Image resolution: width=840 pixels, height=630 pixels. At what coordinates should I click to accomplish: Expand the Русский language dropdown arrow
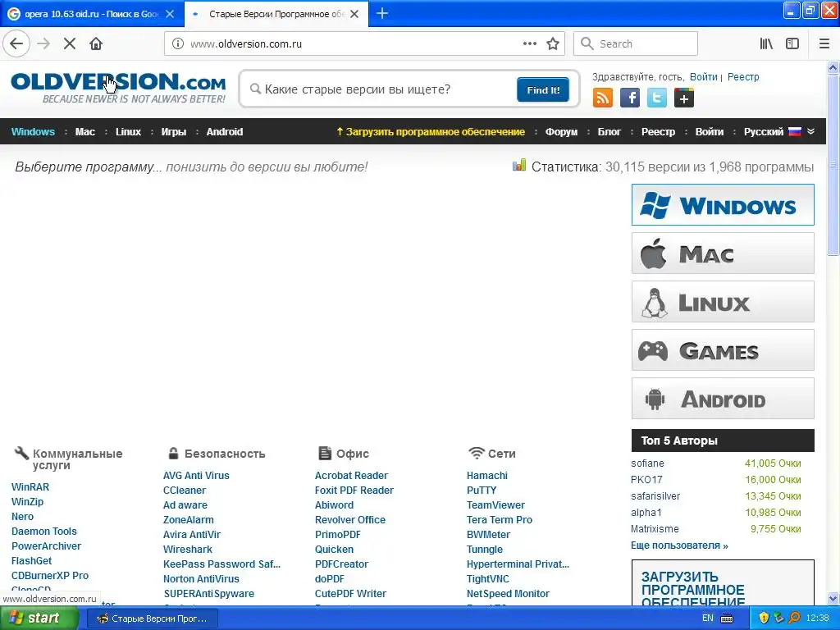tap(811, 131)
